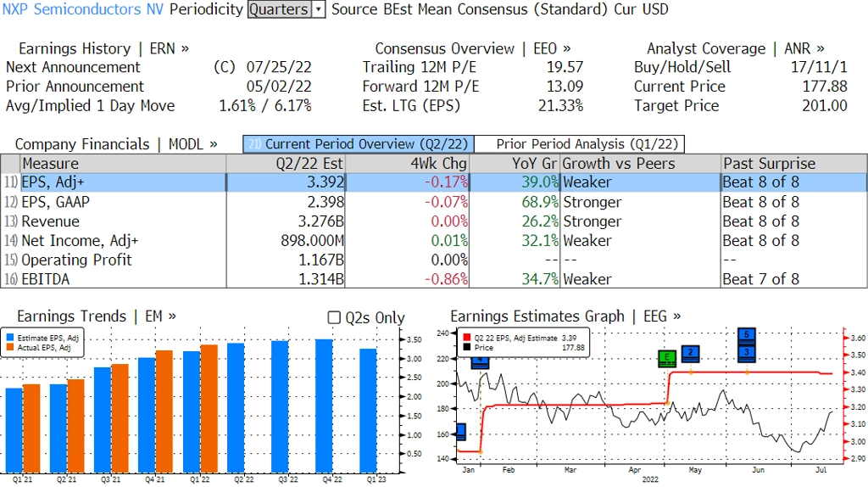The height and width of the screenshot is (487, 868).
Task: Click the 'Weaker' cell in the EBITDA row
Action: tap(587, 278)
